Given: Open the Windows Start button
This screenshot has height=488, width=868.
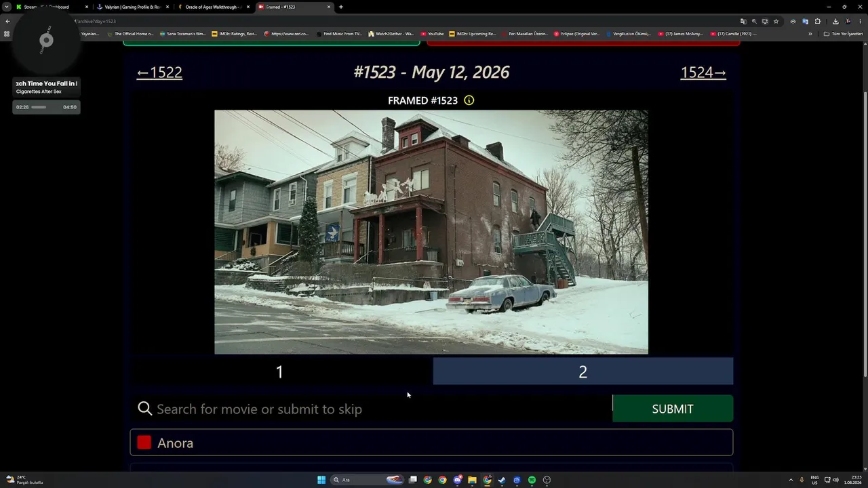Looking at the screenshot, I should (x=321, y=480).
